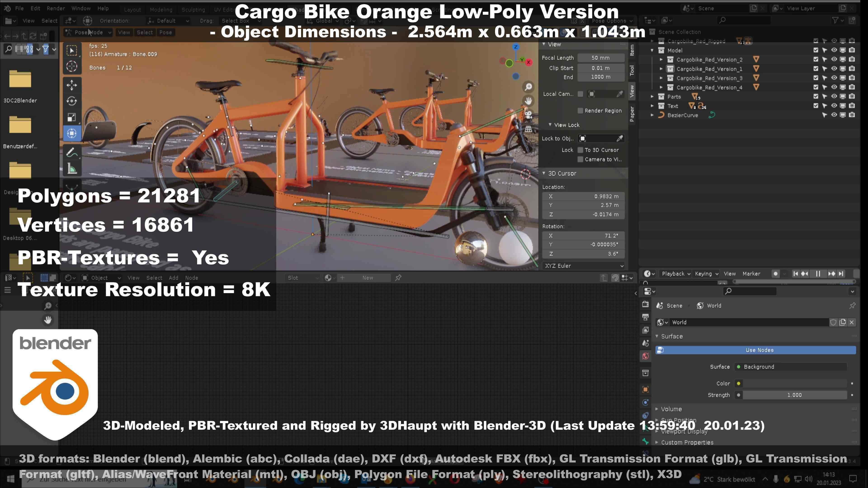Switch perspective/orthographic grid icon

click(x=528, y=129)
